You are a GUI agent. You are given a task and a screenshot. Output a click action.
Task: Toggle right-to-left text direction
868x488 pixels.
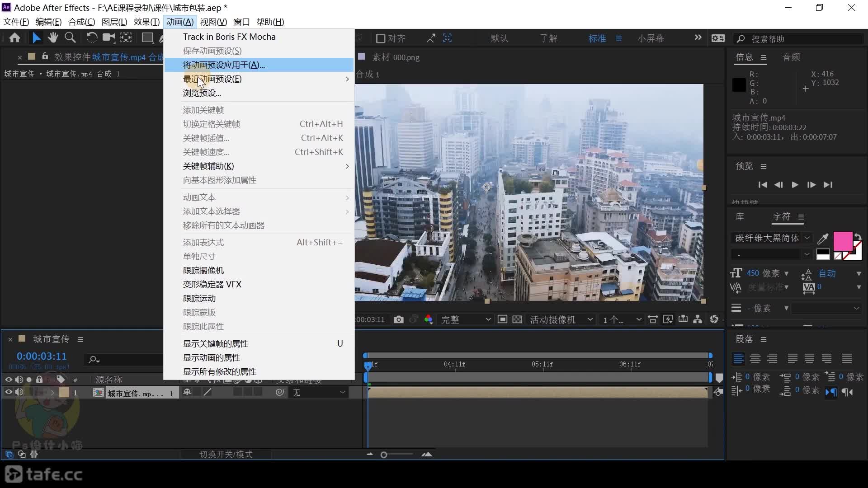pyautogui.click(x=848, y=392)
